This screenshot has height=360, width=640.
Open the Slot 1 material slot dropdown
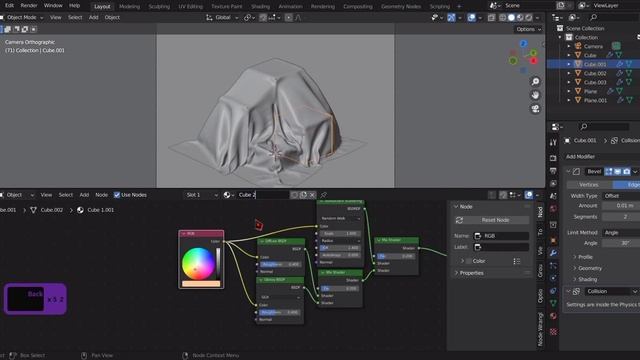[x=201, y=195]
